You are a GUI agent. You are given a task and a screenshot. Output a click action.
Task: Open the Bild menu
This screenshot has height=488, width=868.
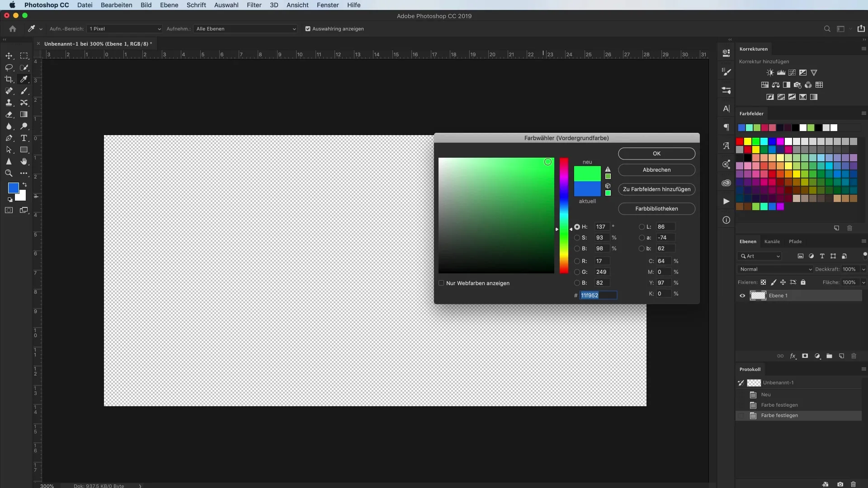pyautogui.click(x=146, y=5)
